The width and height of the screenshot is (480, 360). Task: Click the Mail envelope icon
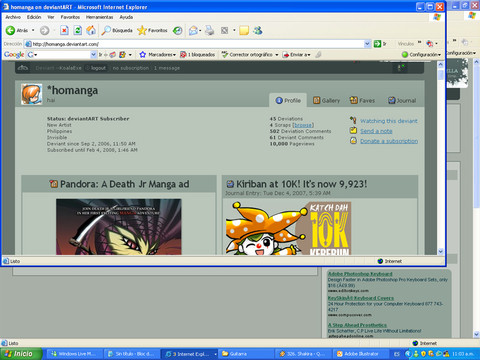[x=193, y=30]
